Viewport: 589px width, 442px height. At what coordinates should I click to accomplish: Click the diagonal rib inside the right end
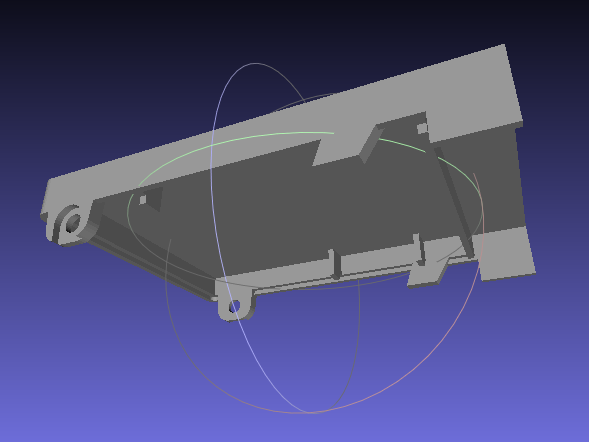(454, 201)
